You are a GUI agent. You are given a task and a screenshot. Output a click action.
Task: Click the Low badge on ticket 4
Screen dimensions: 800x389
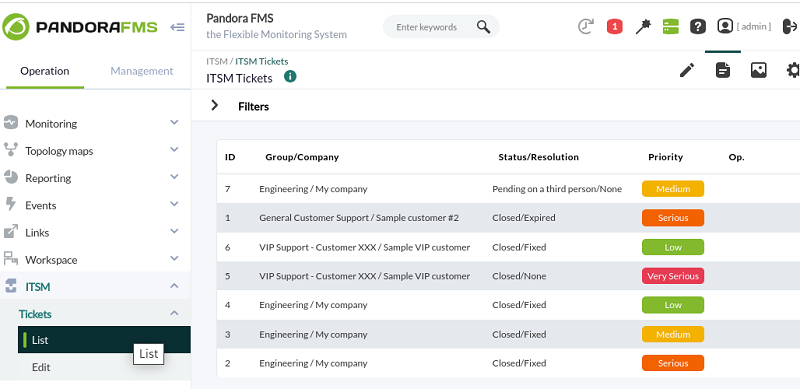point(673,305)
